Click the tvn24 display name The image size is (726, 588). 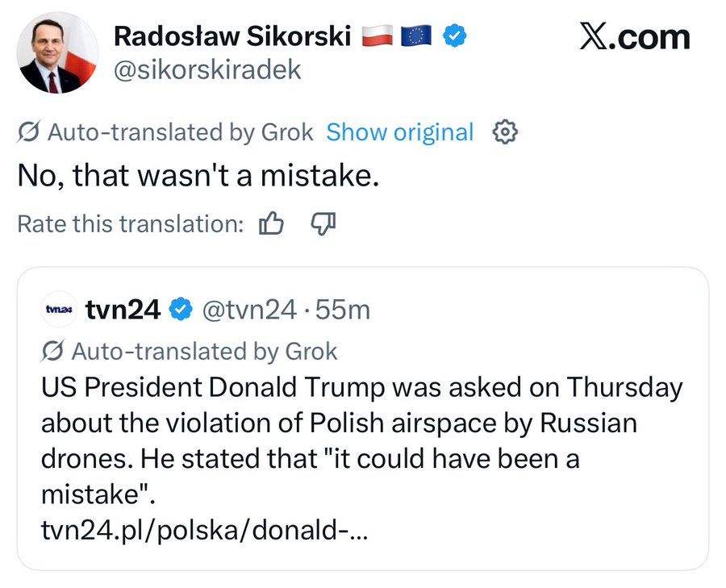point(123,309)
